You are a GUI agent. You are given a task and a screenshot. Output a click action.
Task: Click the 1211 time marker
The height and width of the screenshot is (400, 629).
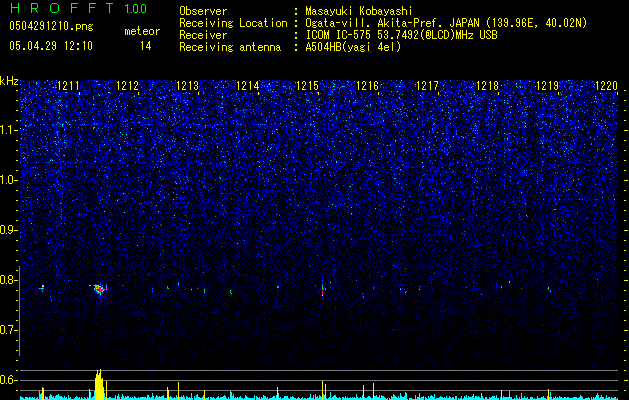(68, 86)
